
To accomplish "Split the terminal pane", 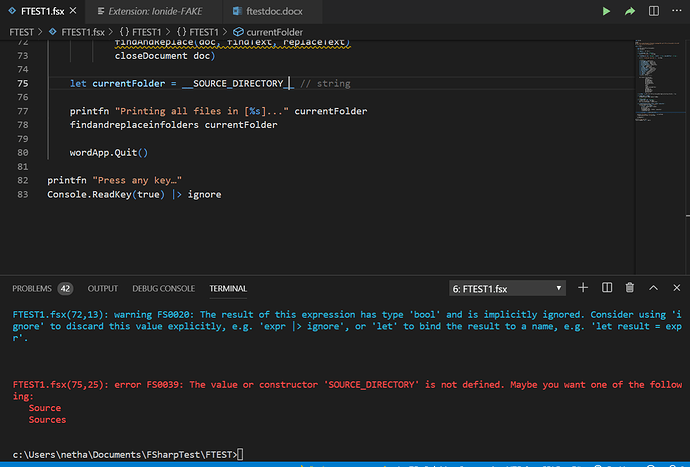I will click(606, 288).
